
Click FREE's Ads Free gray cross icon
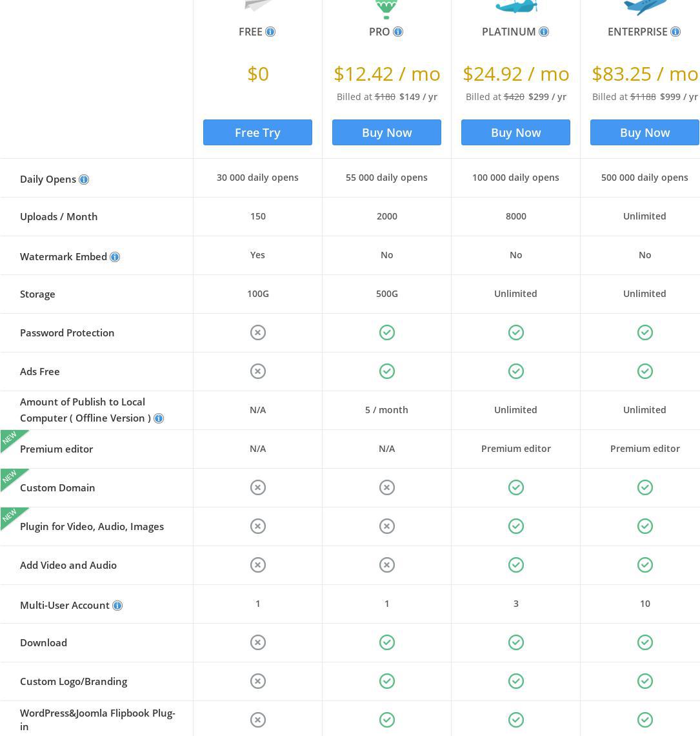tap(257, 371)
